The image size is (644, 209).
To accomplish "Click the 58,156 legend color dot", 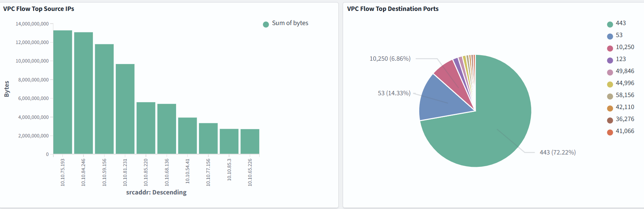I will (x=610, y=96).
